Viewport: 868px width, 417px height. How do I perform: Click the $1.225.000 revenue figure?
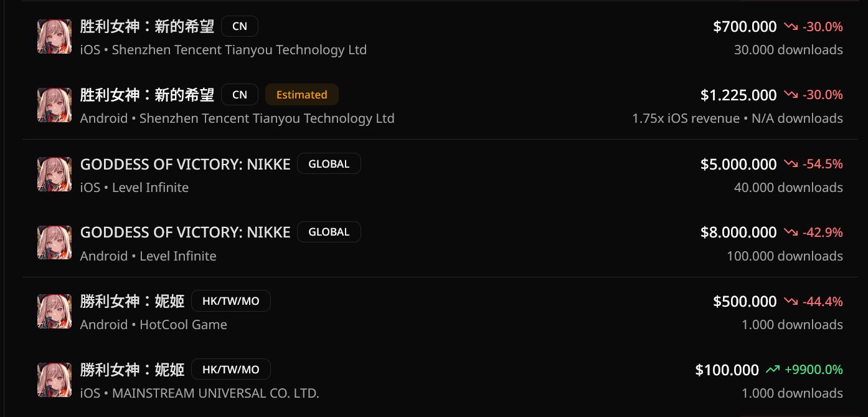pos(738,95)
